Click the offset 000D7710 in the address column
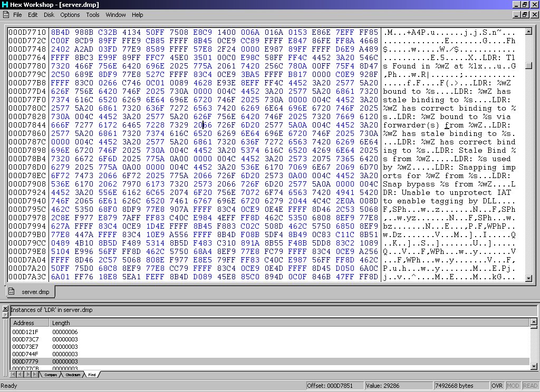This screenshot has width=540, height=392. tap(27, 32)
